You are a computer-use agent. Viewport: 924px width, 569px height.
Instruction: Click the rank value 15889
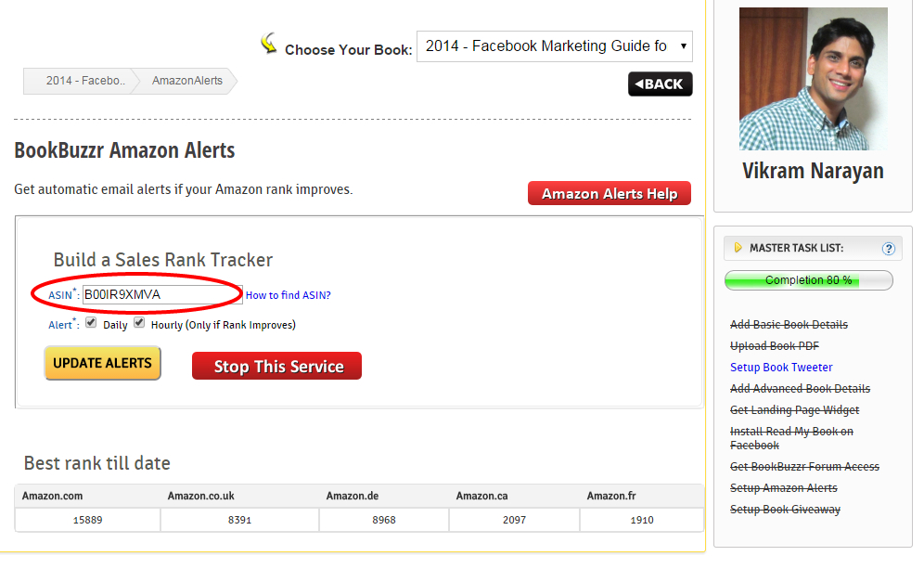[88, 520]
